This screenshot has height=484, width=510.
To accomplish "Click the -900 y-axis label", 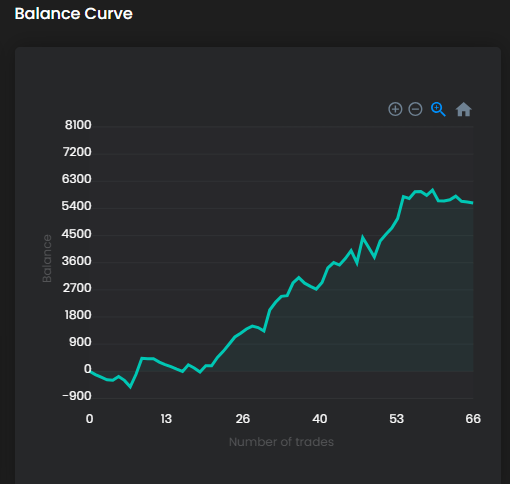I will tap(77, 396).
